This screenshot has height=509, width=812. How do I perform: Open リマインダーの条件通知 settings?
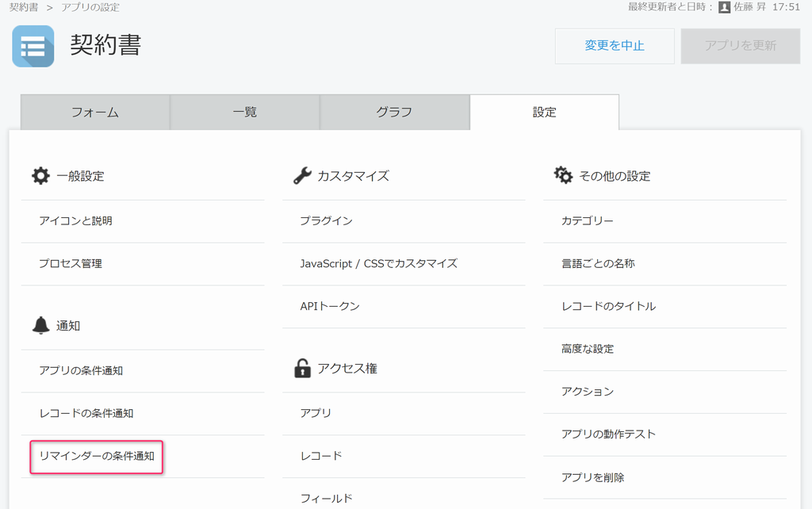[97, 456]
